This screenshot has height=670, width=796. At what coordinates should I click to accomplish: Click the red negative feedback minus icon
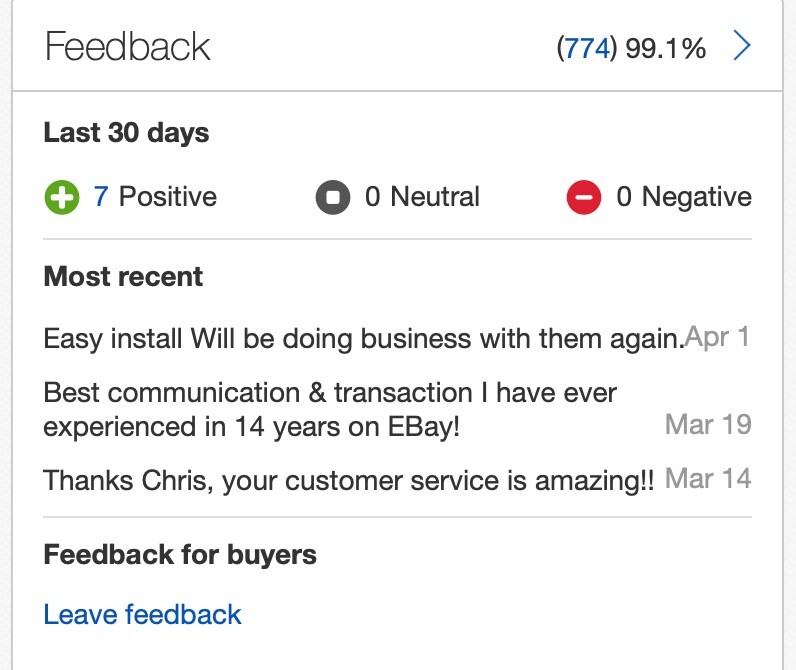tap(584, 197)
